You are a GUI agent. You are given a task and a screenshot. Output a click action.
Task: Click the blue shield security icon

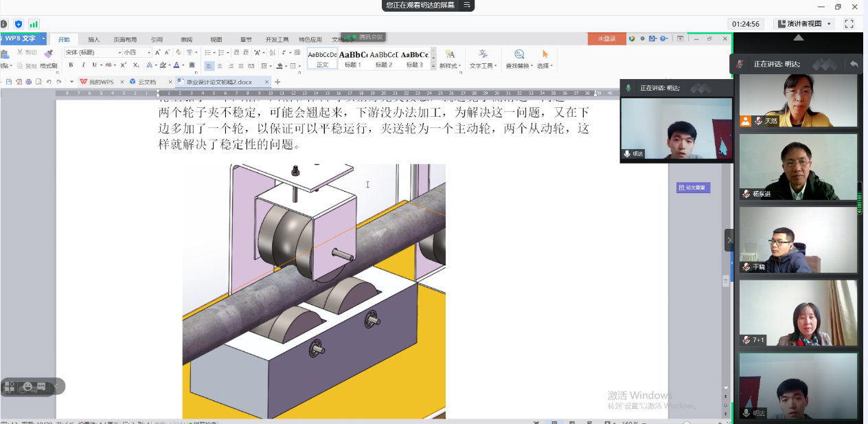point(19,24)
